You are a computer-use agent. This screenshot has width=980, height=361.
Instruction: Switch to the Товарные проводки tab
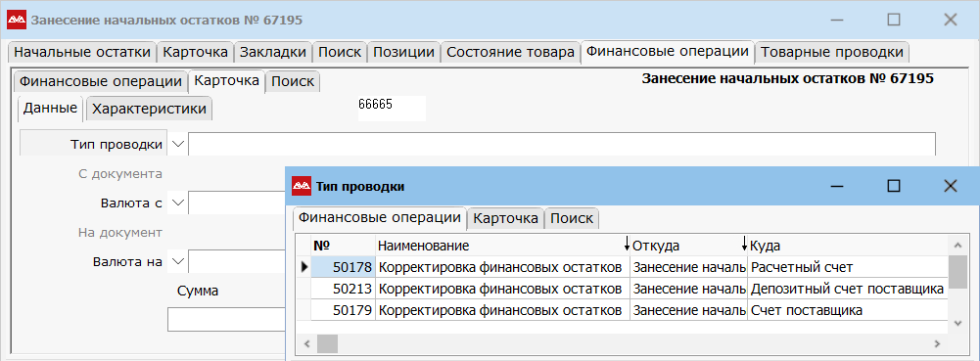point(832,53)
